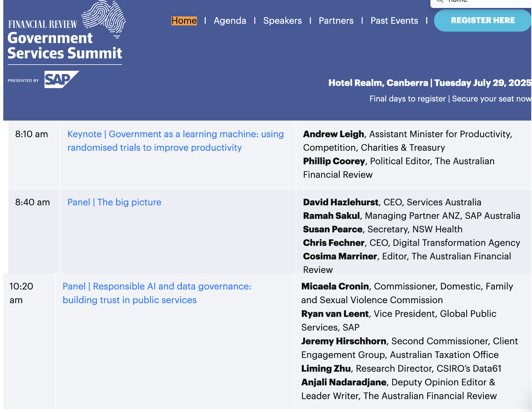The height and width of the screenshot is (412, 532).
Task: Open the keynote about randomised trials session
Action: coord(175,141)
